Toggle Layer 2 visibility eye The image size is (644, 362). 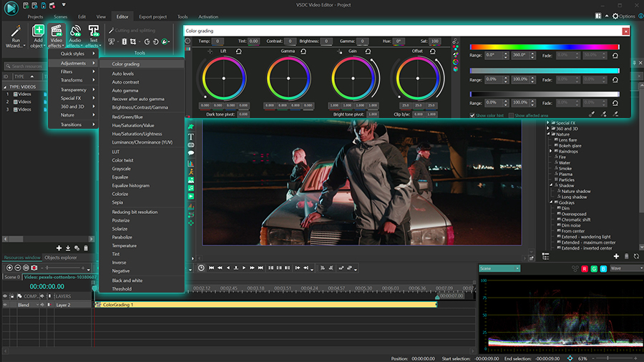click(x=5, y=305)
